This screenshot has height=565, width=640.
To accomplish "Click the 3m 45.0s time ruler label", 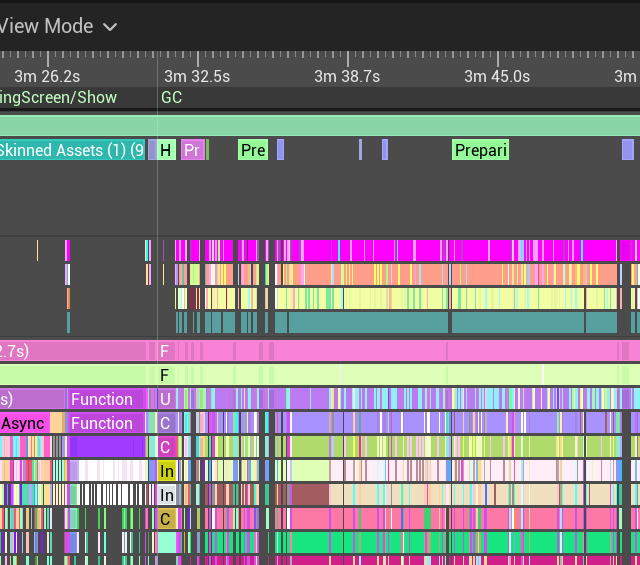I will [x=497, y=76].
